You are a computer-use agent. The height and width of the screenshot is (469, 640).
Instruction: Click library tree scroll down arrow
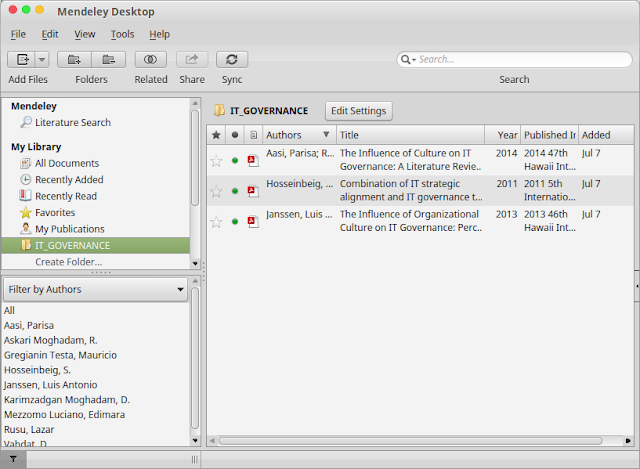(x=195, y=264)
